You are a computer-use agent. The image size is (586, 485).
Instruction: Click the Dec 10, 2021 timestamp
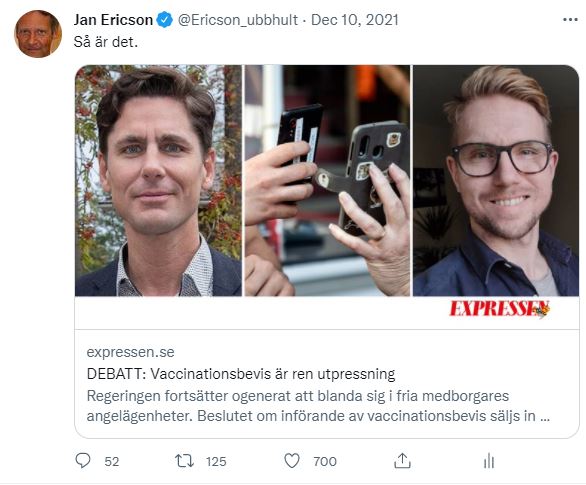point(355,20)
